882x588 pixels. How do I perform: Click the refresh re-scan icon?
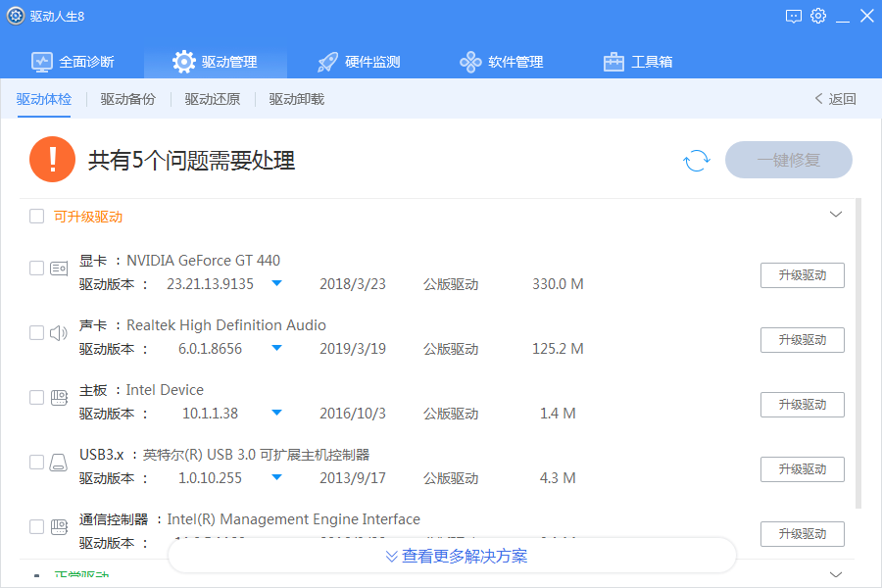696,161
